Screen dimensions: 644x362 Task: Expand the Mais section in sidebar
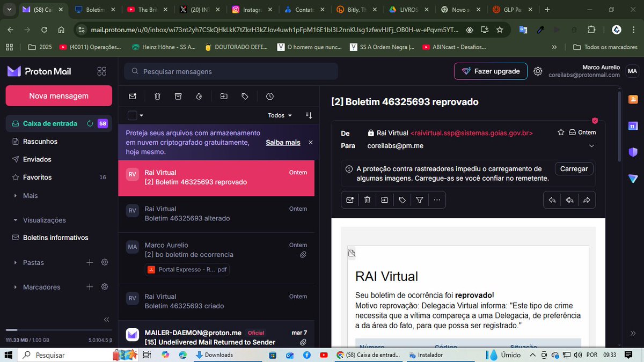click(15, 196)
